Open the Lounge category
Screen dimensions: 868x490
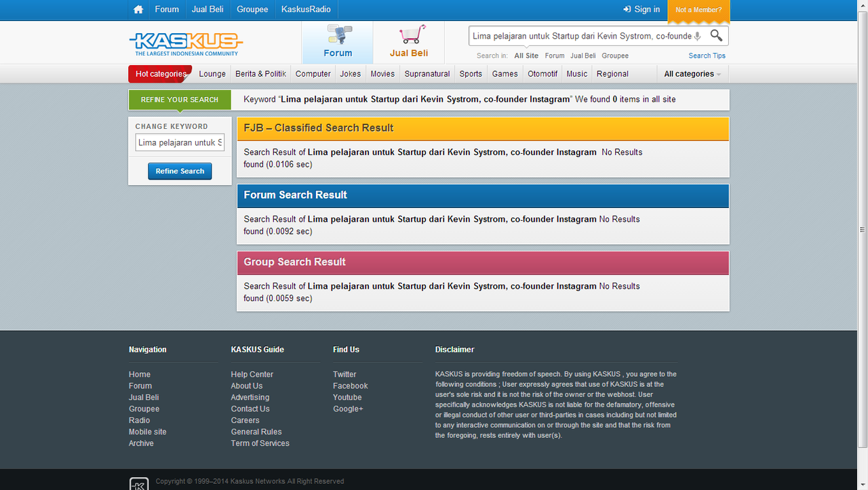click(x=212, y=74)
